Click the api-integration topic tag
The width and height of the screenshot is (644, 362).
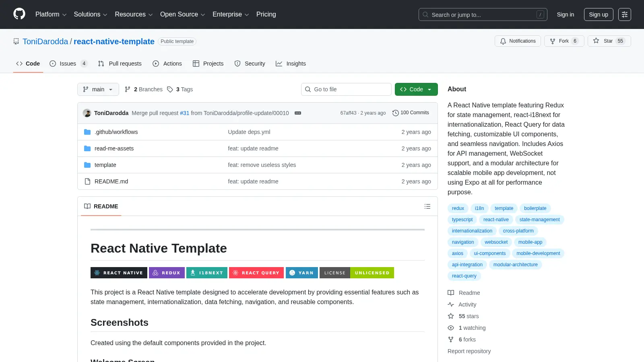467,265
